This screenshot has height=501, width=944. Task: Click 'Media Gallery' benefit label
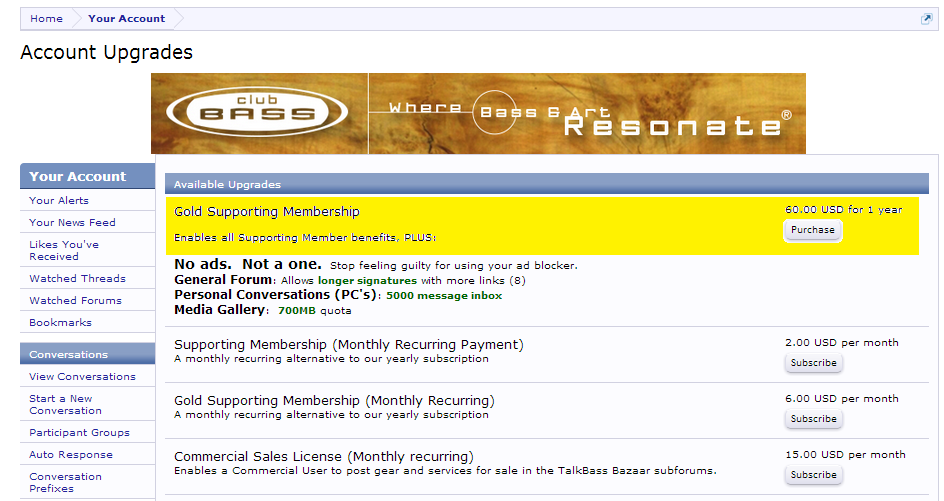(219, 310)
